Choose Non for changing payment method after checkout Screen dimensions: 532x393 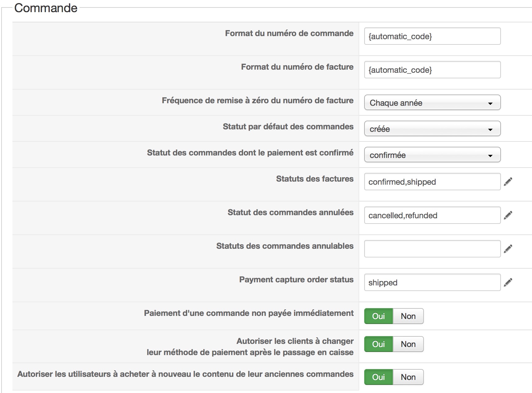408,344
